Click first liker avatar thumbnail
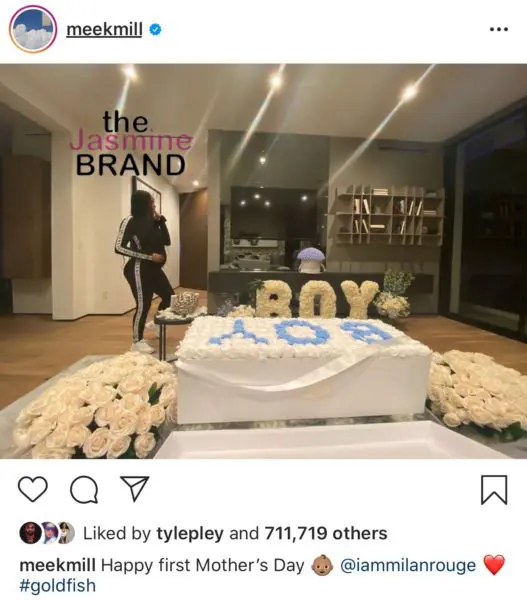Screen dimensions: 527x600 29,533
